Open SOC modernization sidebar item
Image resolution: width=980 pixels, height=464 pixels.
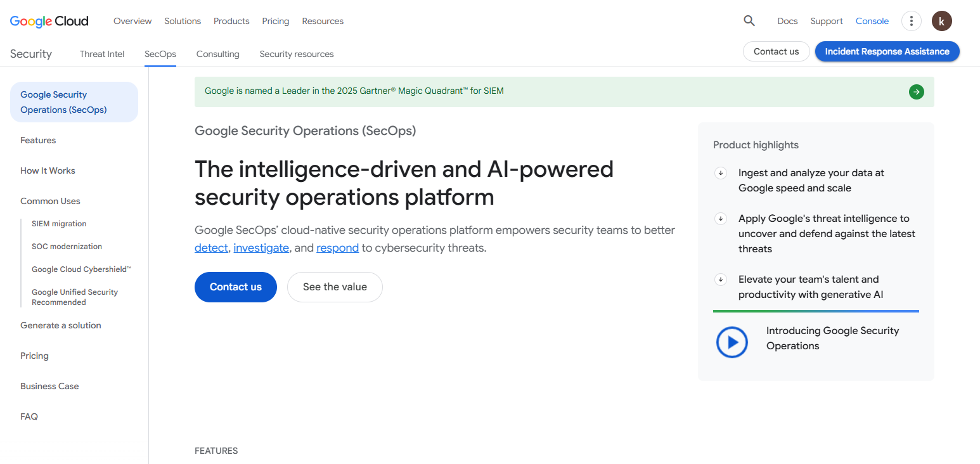click(67, 247)
